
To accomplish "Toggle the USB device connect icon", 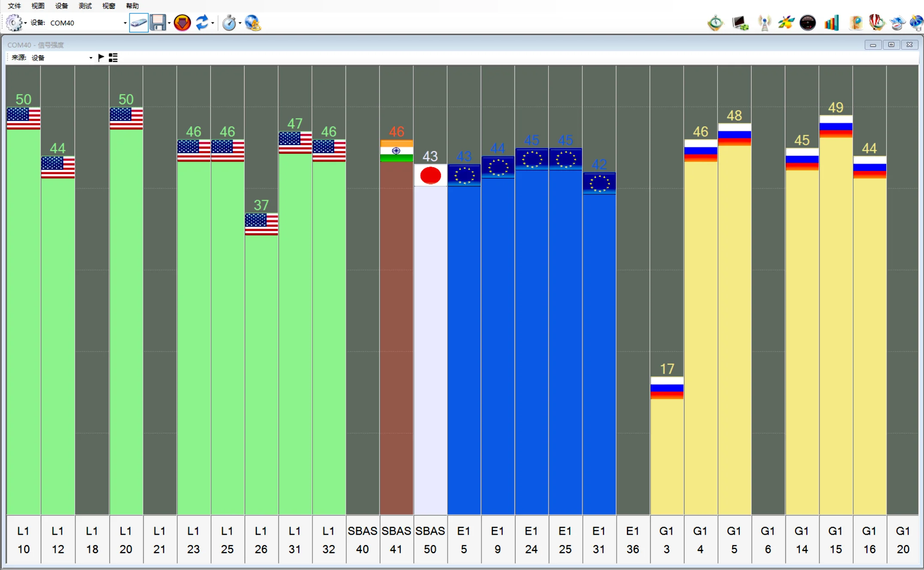I will 139,23.
